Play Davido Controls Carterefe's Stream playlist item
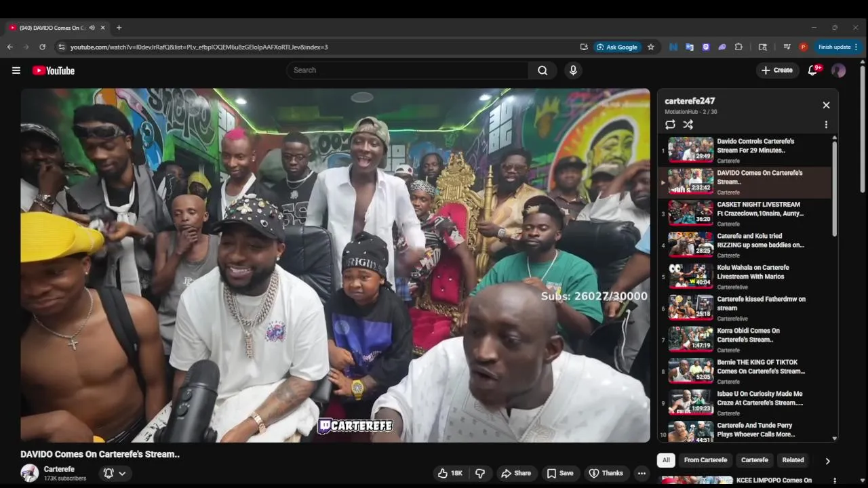The height and width of the screenshot is (488, 868). (745, 151)
